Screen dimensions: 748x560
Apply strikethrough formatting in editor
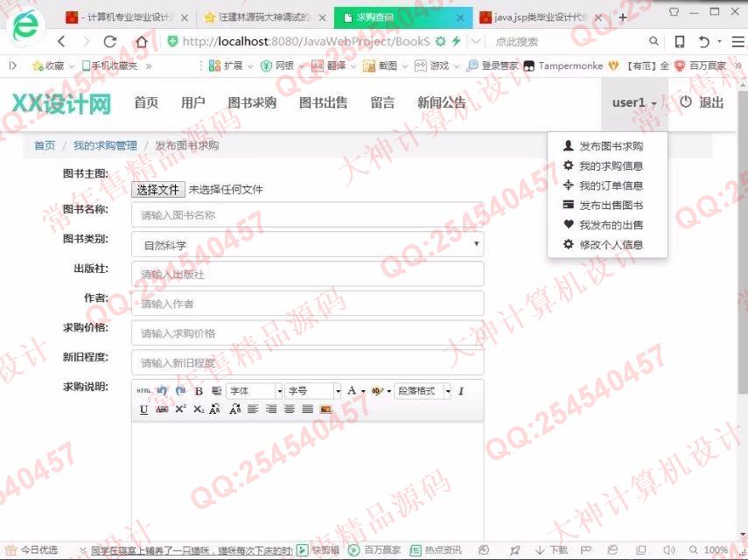162,409
